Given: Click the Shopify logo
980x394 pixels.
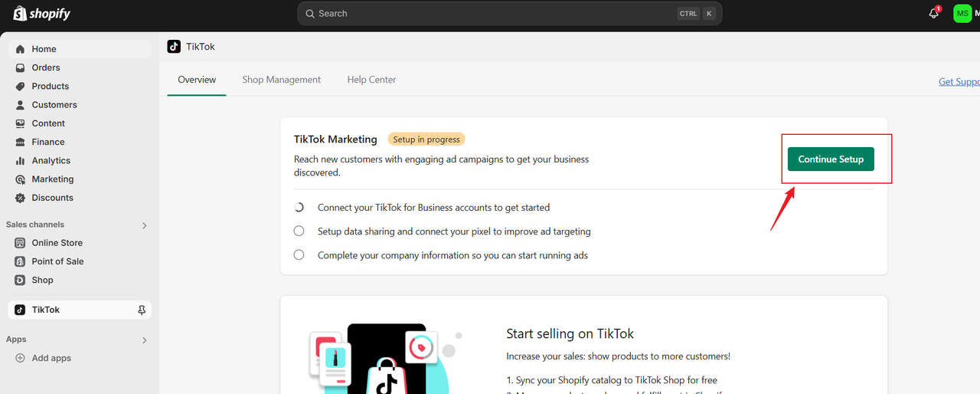Looking at the screenshot, I should 41,13.
